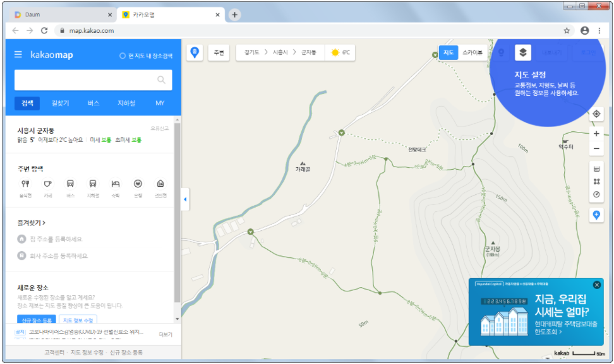
Task: Open the kakaomap hamburger menu
Action: tap(18, 54)
